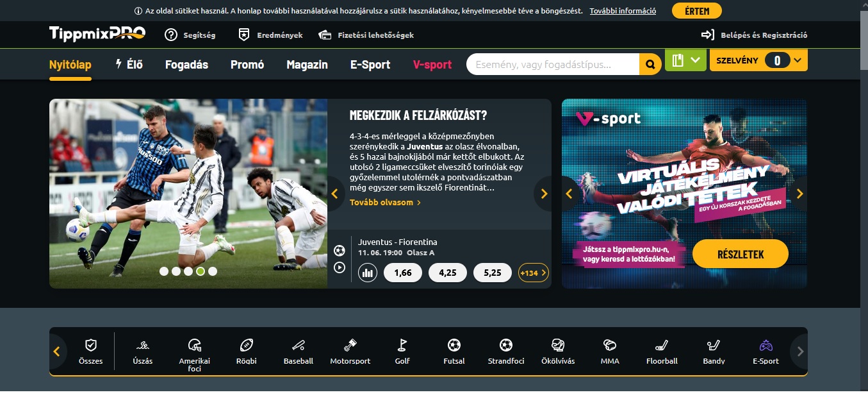Select the Baseball bat icon
The width and height of the screenshot is (868, 397).
click(299, 345)
